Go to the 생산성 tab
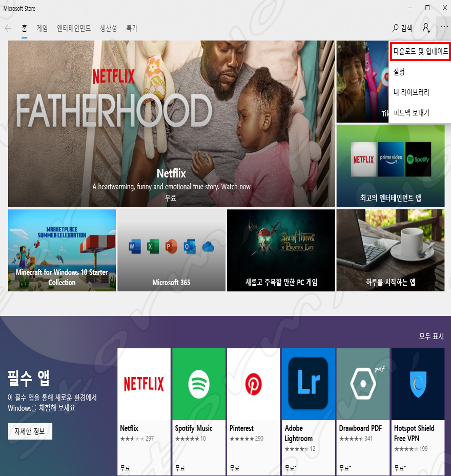The height and width of the screenshot is (476, 451). [x=108, y=28]
